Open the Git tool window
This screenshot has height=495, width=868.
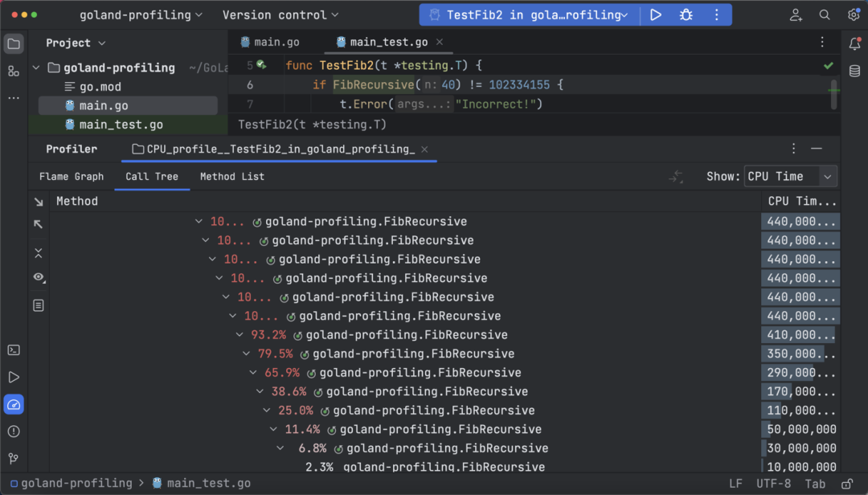click(x=14, y=459)
